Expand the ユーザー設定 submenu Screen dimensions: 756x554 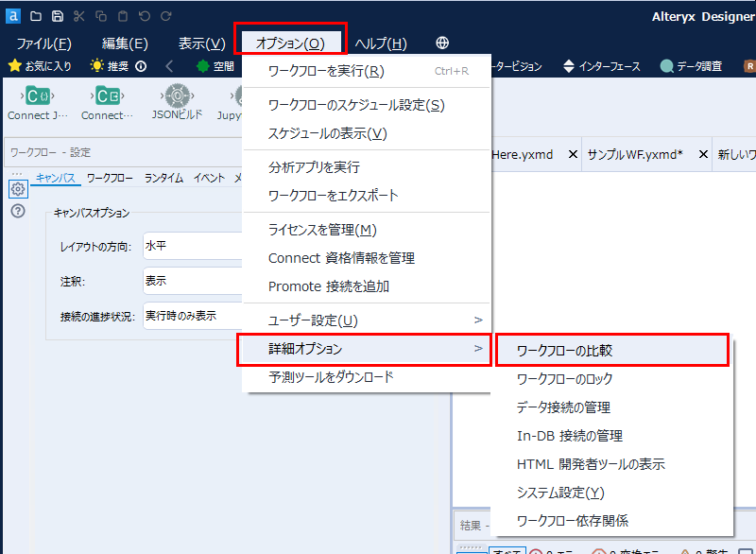365,320
